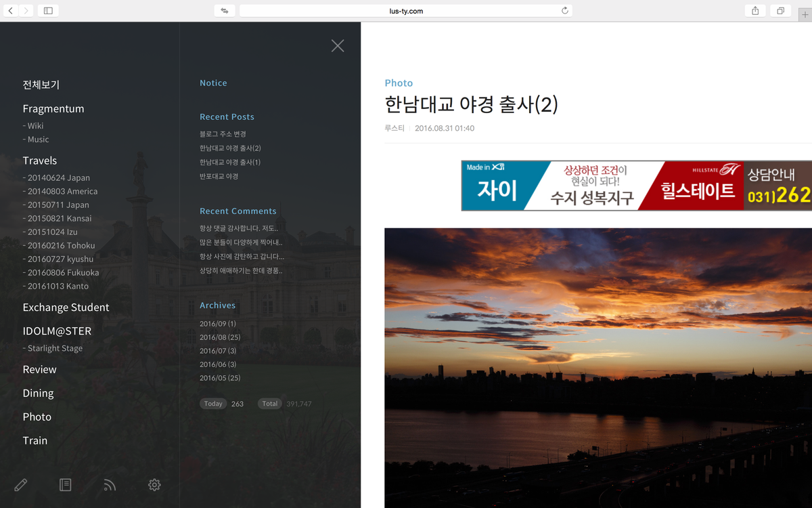Image resolution: width=812 pixels, height=508 pixels.
Task: Click the Today visitor count badge
Action: (213, 404)
